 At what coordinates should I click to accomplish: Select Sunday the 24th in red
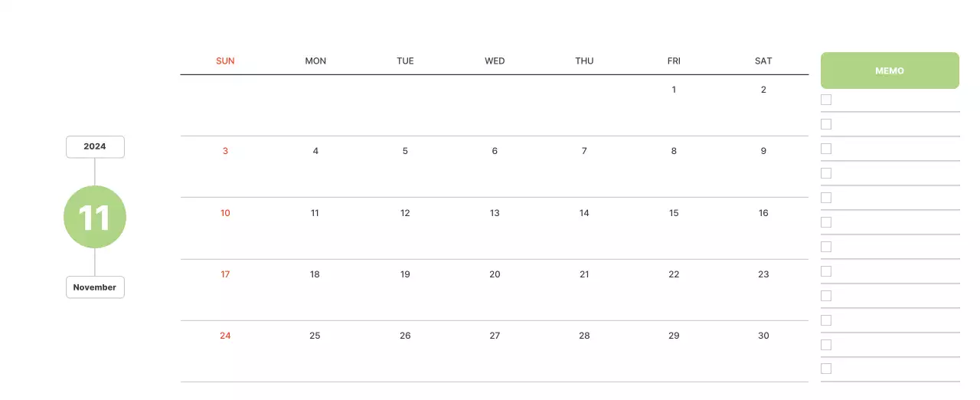coord(225,336)
